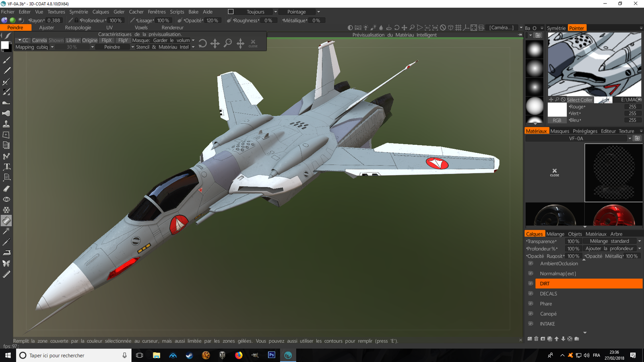Click the water drop icon in viewport toolbar
644x362 pixels.
click(x=381, y=28)
